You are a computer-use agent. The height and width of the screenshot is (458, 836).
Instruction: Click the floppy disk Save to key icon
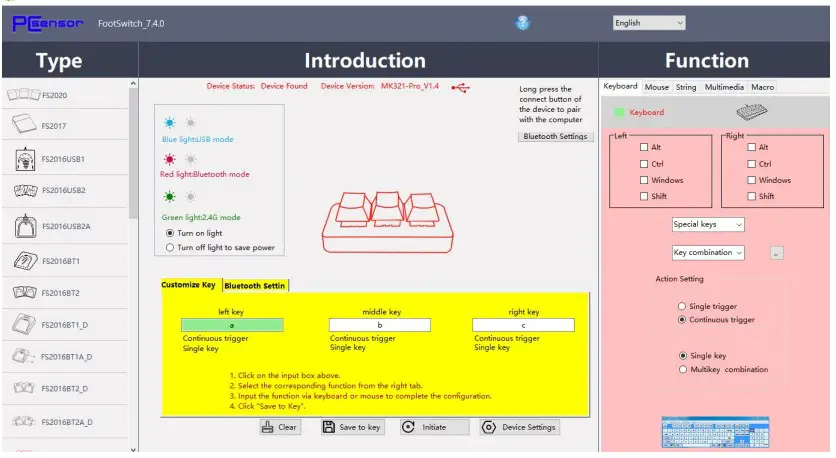coord(329,427)
